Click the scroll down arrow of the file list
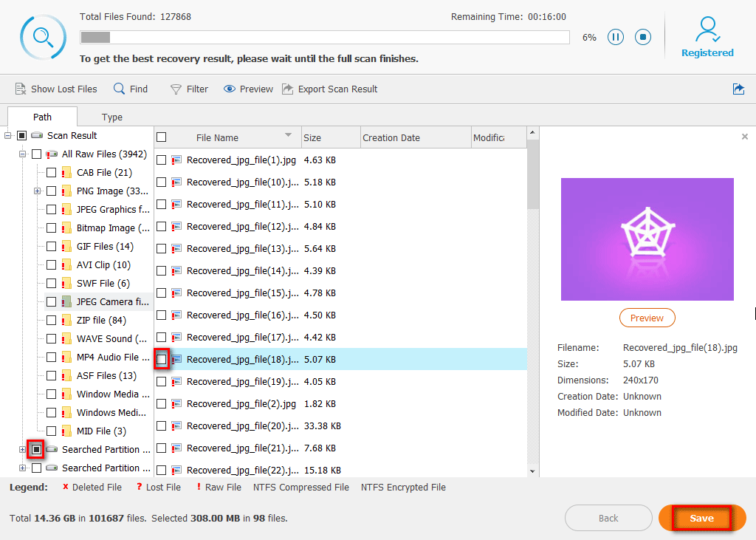 point(532,471)
